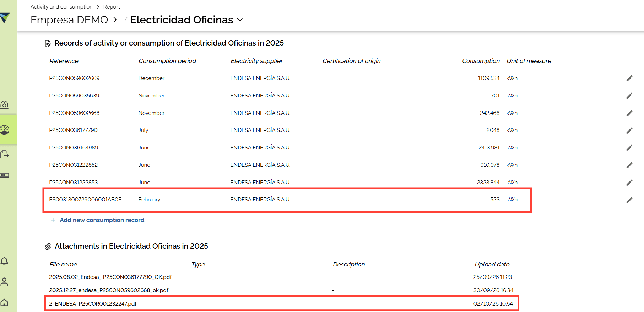The height and width of the screenshot is (312, 644).
Task: Edit record P25CON059602668 with pencil icon
Action: click(629, 113)
